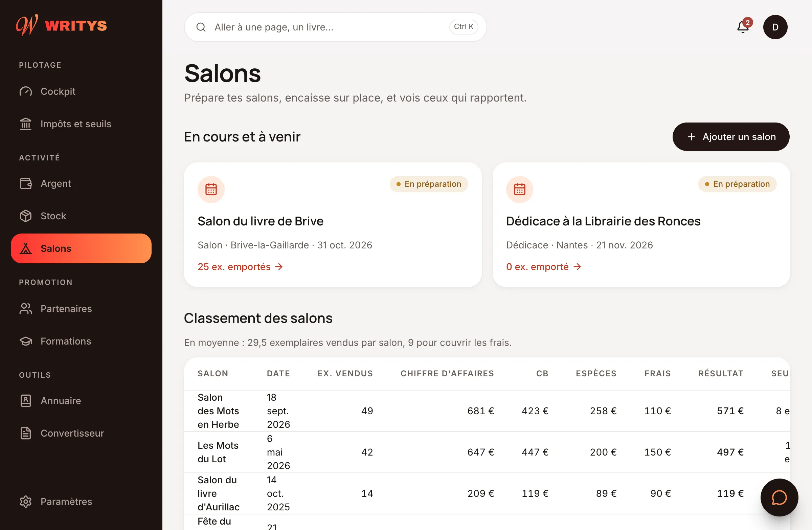Click calendar icon on Librairie des Ronces card

click(x=519, y=190)
